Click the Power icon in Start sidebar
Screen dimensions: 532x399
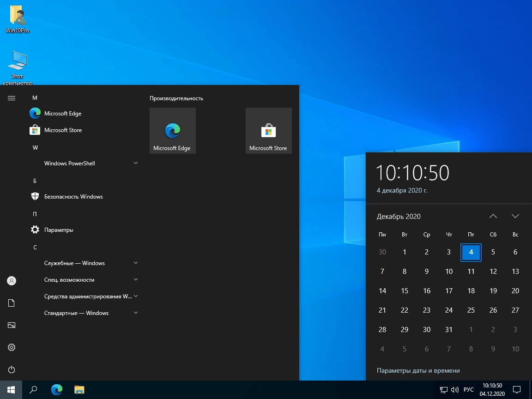tap(12, 369)
